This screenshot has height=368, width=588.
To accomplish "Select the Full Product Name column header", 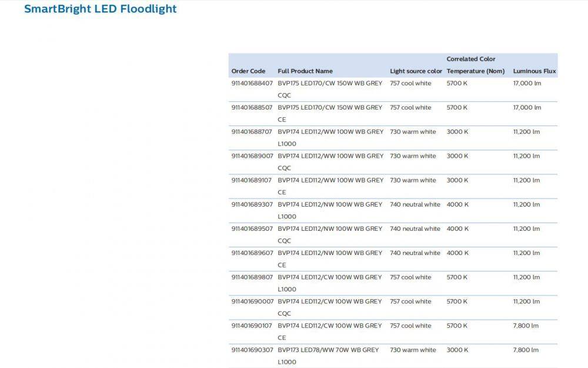I will 305,71.
